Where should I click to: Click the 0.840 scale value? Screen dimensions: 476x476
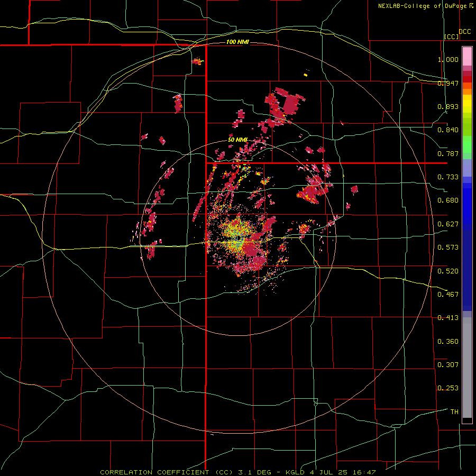(448, 130)
